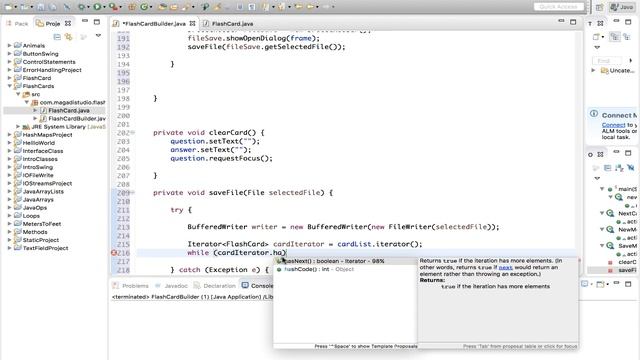
Task: Click the 'next' link in Javadoc popup
Action: pyautogui.click(x=505, y=267)
